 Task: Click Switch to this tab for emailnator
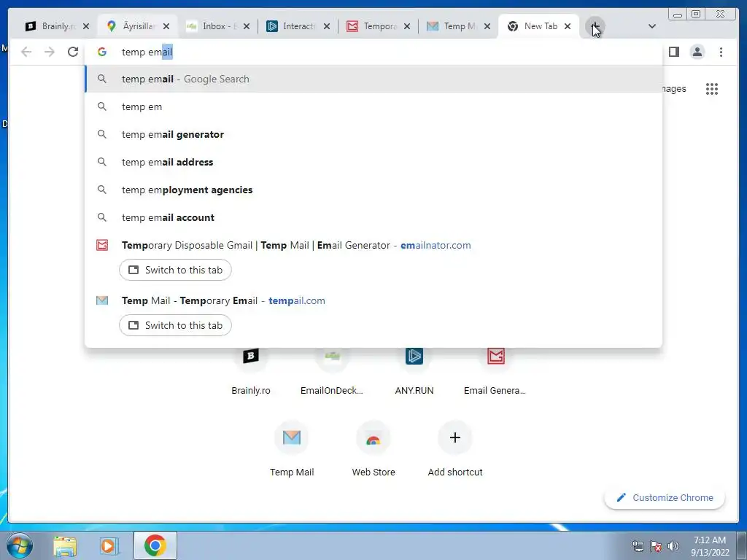175,270
